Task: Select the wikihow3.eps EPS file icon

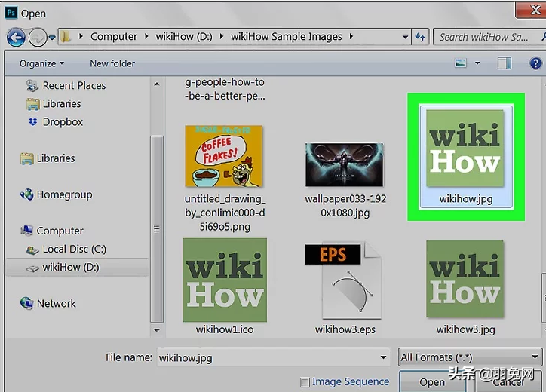Action: pos(344,280)
